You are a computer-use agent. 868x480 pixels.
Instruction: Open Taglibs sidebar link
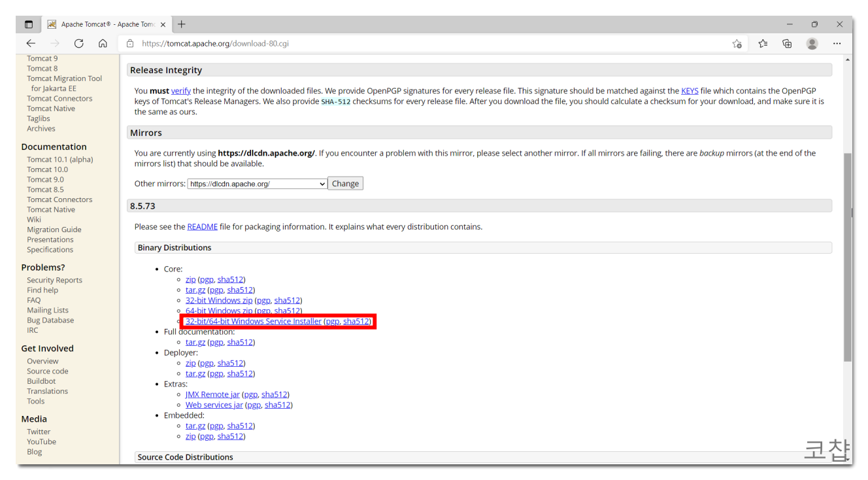tap(39, 118)
